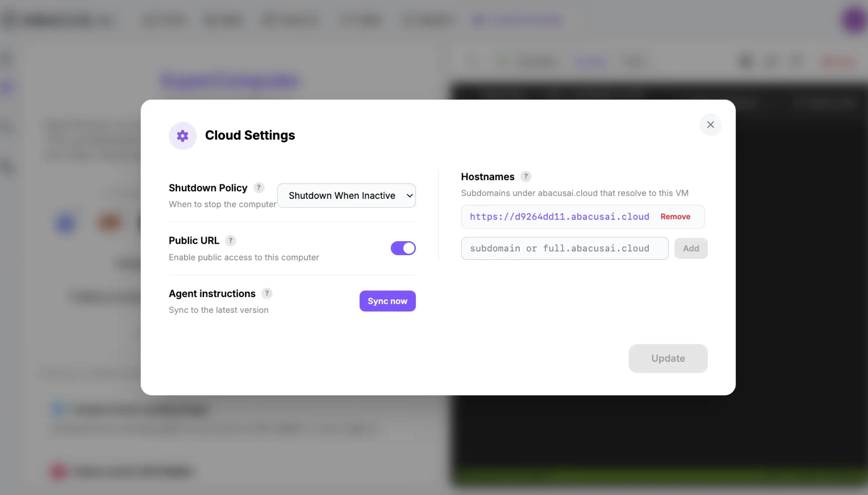Disable the Public URL toggle

(403, 248)
